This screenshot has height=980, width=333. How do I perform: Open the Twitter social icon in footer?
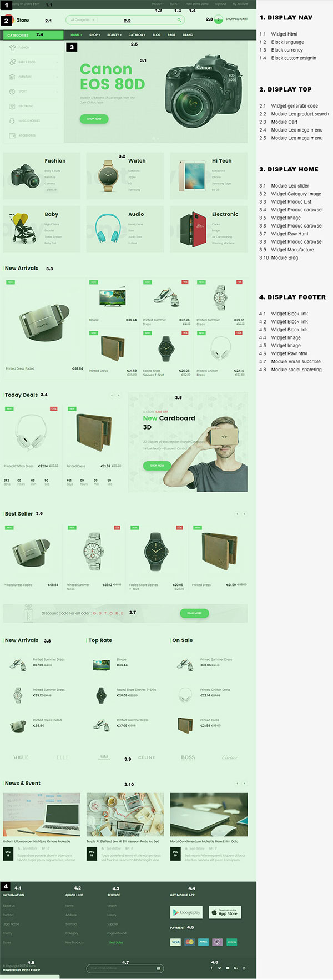tap(219, 968)
